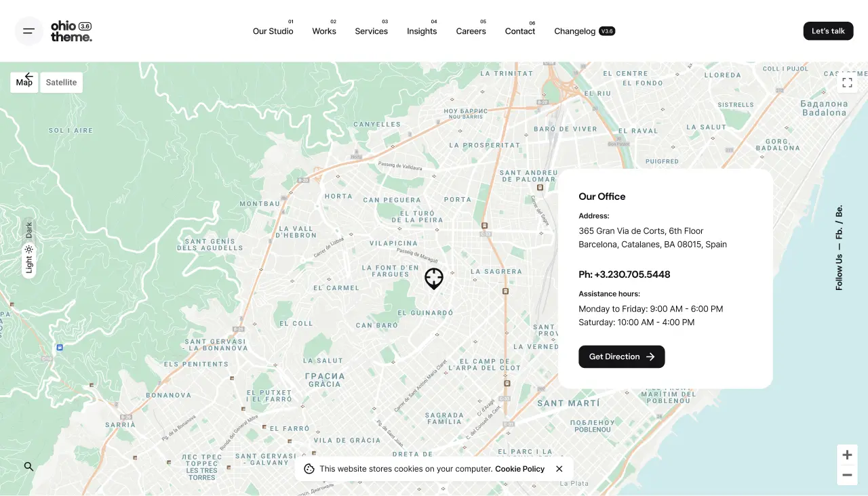The image size is (868, 496).
Task: Expand the Our Studio menu
Action: pyautogui.click(x=273, y=31)
